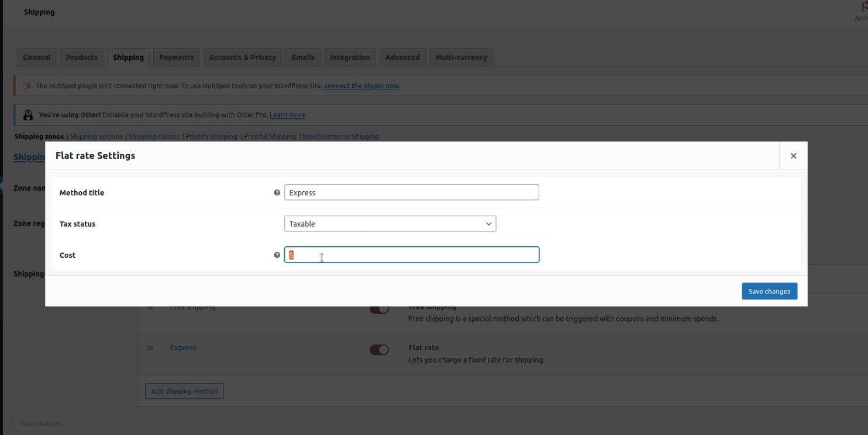Click into the Cost input field
The width and height of the screenshot is (868, 435).
click(x=411, y=255)
